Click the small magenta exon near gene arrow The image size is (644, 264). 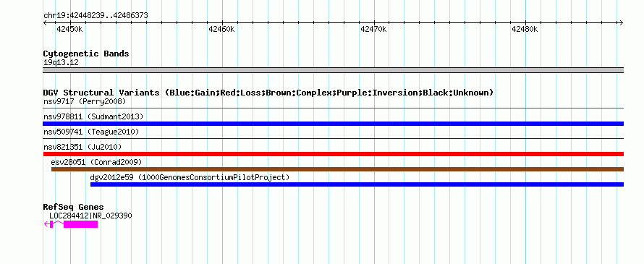point(51,224)
